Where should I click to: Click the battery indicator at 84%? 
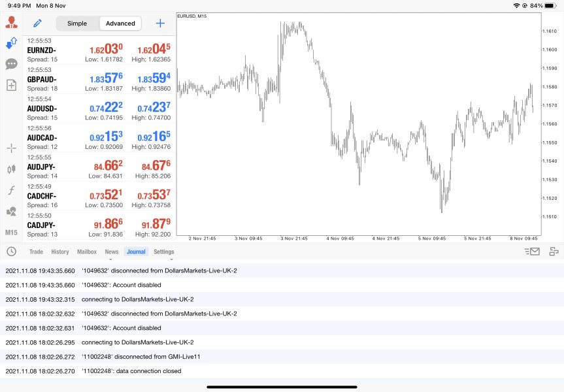point(551,6)
